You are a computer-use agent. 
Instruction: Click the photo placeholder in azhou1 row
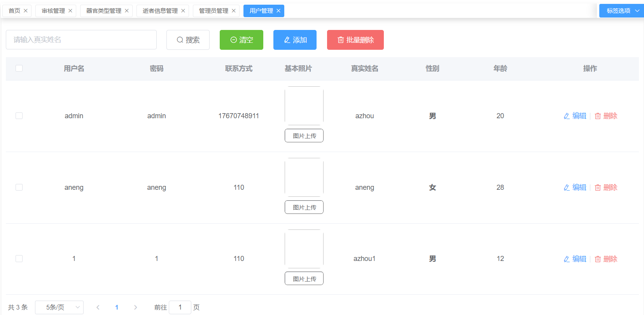point(304,249)
